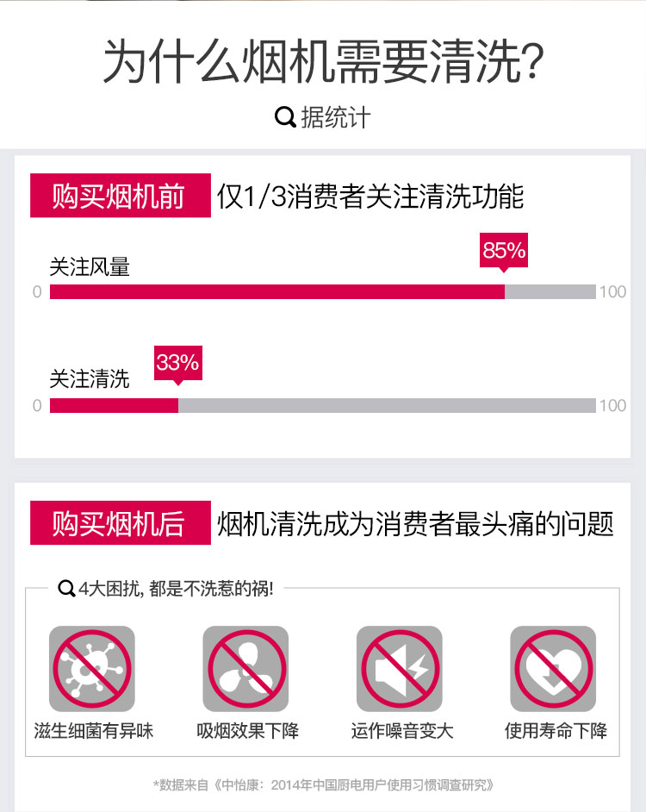
Task: Click the red 购买烟机前 label
Action: (120, 195)
